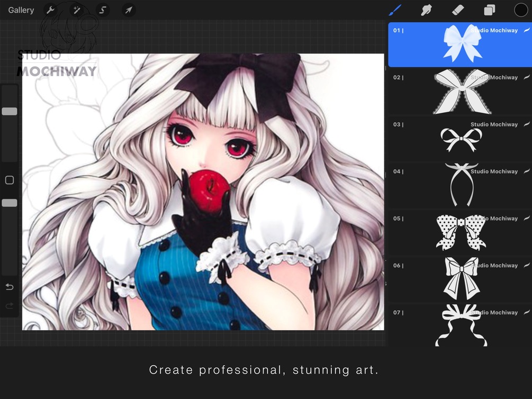Adjust the brush opacity slider handle

click(x=10, y=203)
